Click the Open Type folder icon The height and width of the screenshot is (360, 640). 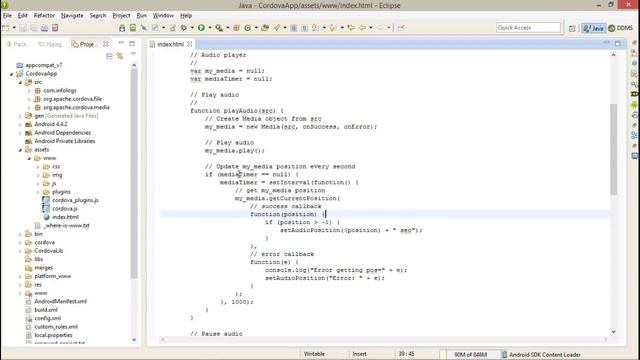(x=265, y=28)
